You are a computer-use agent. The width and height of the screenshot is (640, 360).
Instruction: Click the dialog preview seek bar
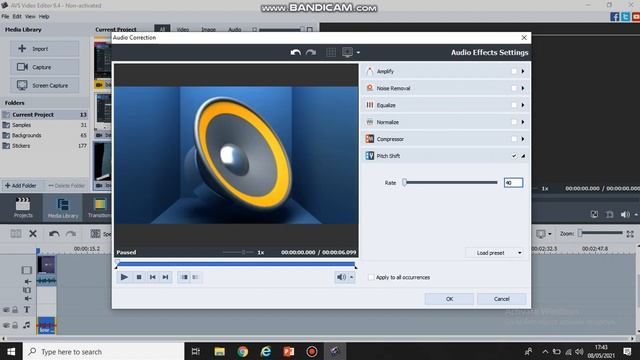pos(236,264)
